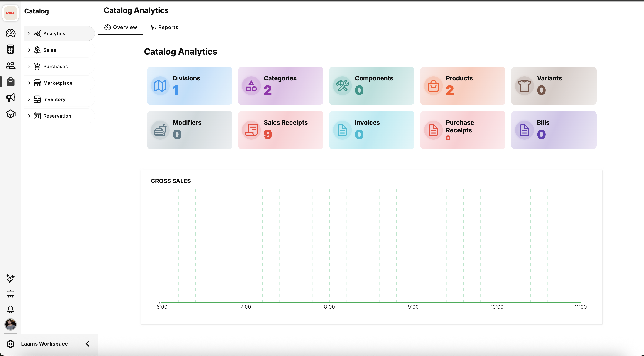Open the Dashboard gauge icon in sidebar
The image size is (644, 356).
coord(11,33)
